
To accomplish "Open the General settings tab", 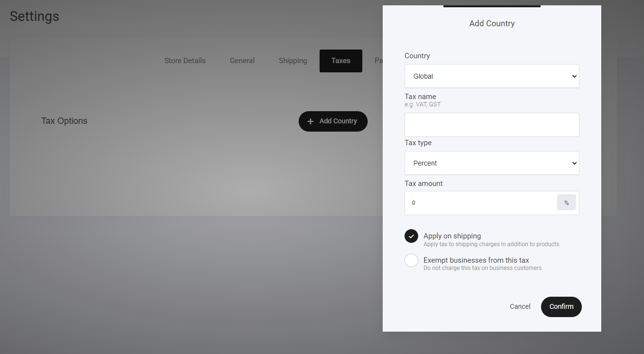I will (242, 61).
